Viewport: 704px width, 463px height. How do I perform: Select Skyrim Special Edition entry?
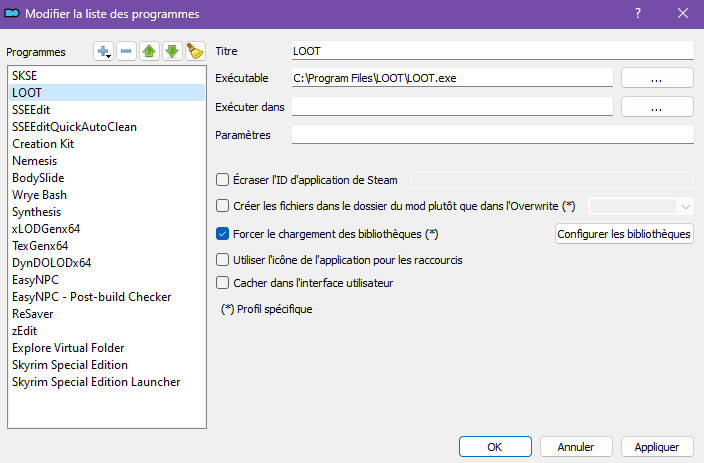pyautogui.click(x=107, y=365)
